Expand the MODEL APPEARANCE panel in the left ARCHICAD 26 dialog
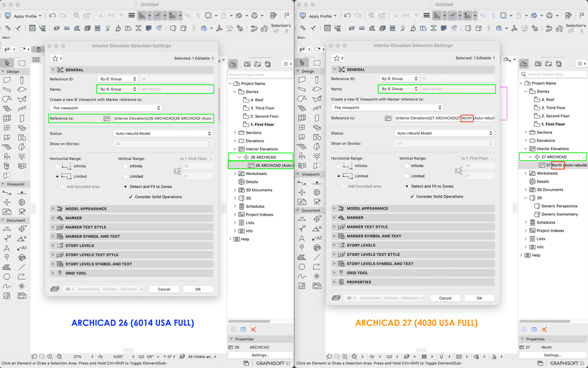588x368 pixels. pos(132,208)
